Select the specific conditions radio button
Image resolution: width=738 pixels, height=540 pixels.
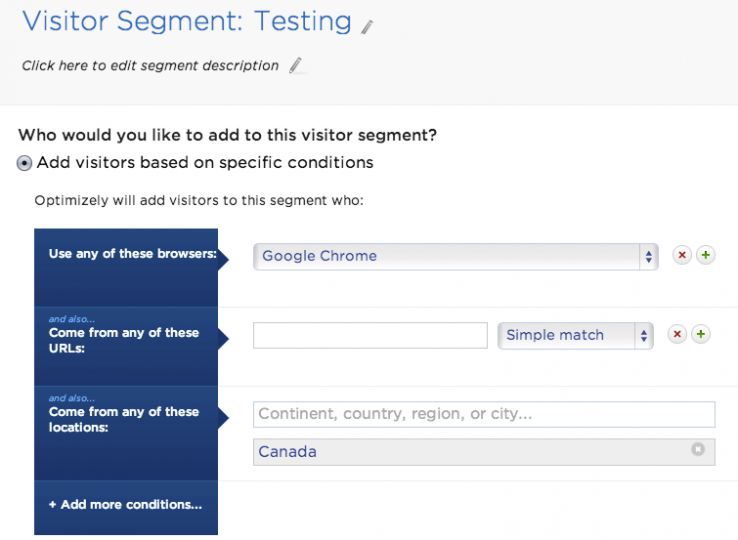click(25, 163)
